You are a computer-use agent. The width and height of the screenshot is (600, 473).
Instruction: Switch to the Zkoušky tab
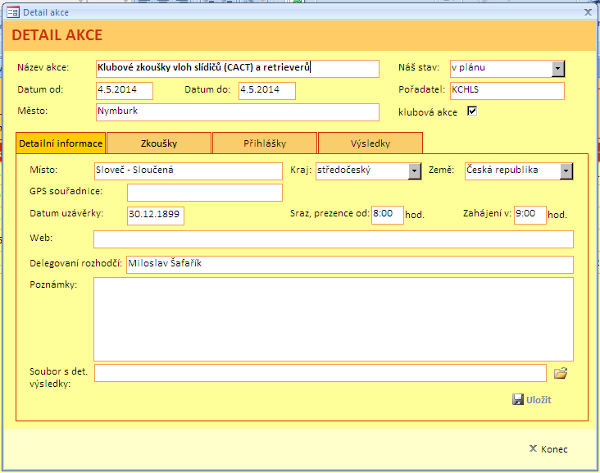pyautogui.click(x=159, y=144)
